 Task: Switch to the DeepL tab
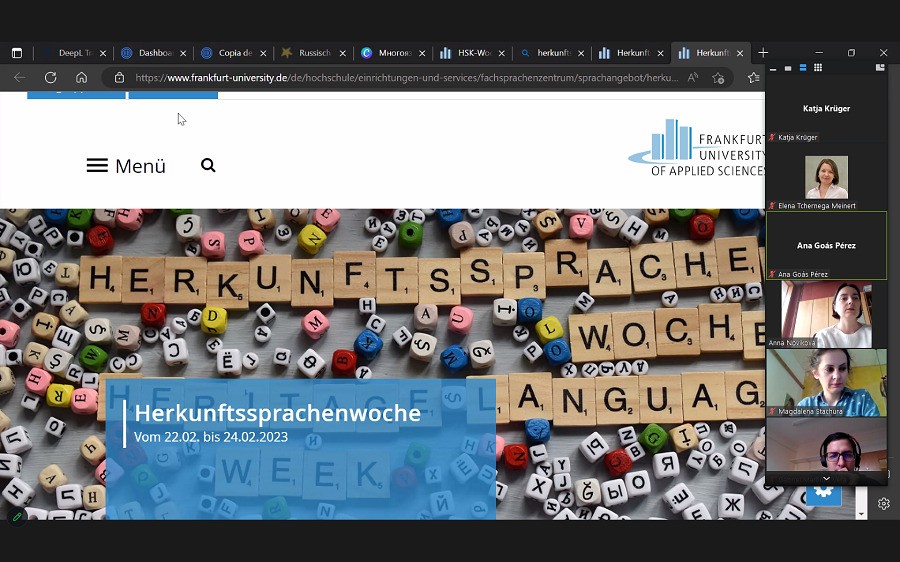[72, 53]
